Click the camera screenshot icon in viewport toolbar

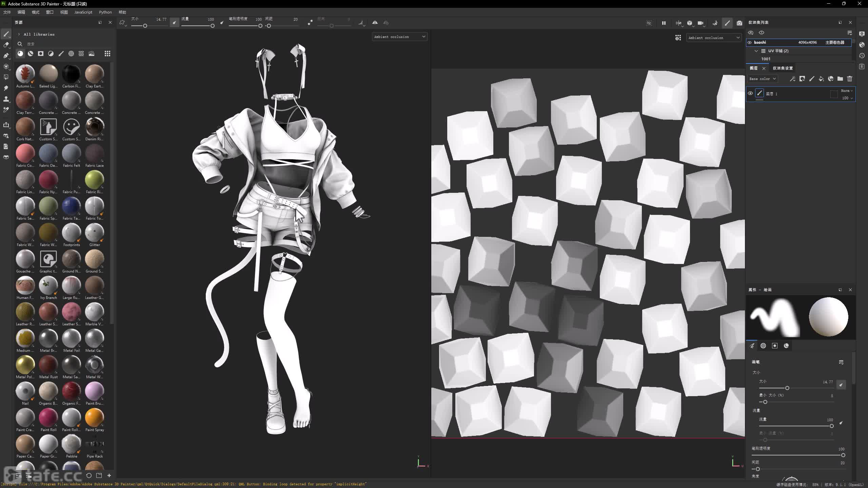(x=739, y=23)
